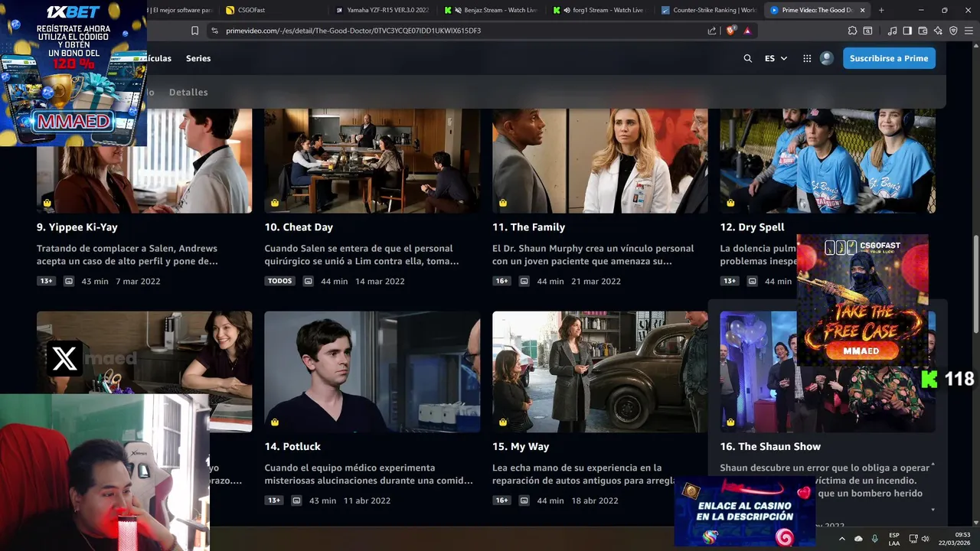Click the URL address field

(459, 31)
